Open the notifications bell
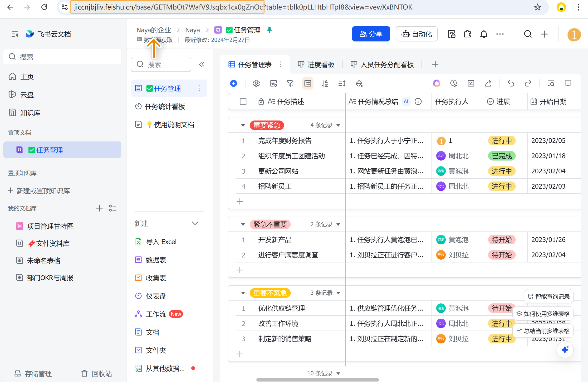Image resolution: width=588 pixels, height=382 pixels. 484,34
